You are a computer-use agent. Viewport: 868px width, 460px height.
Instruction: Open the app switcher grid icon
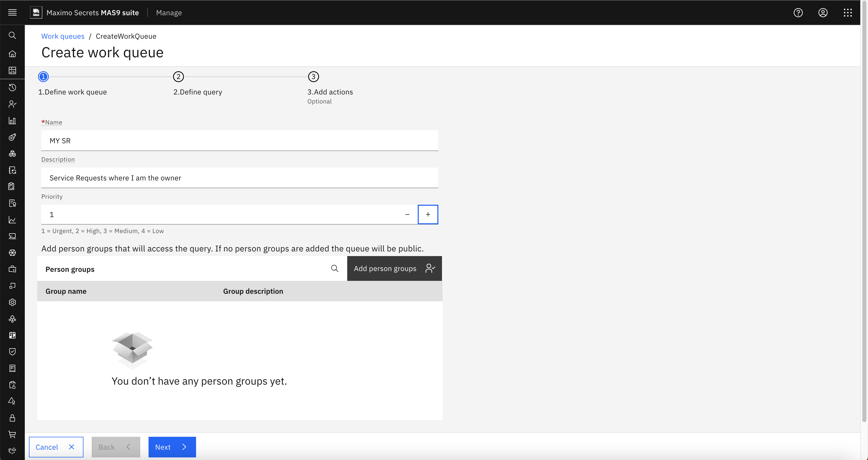click(x=848, y=12)
